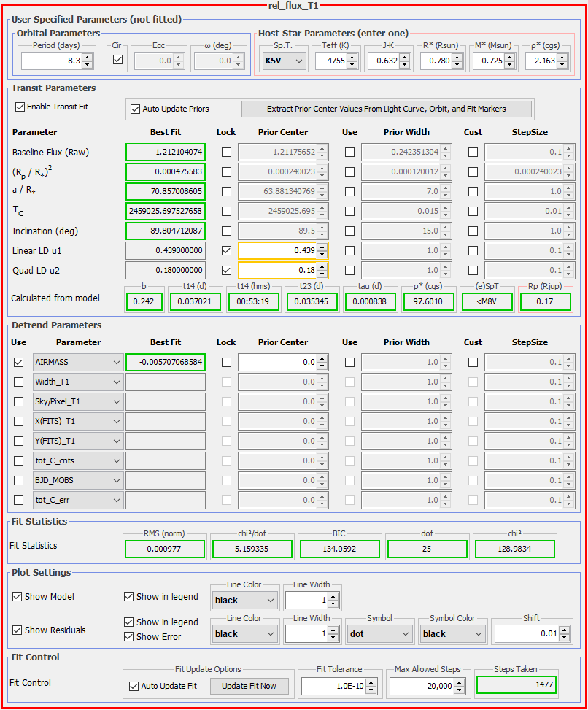
Task: Expand the residuals Symbol dot dropdown
Action: pyautogui.click(x=379, y=634)
